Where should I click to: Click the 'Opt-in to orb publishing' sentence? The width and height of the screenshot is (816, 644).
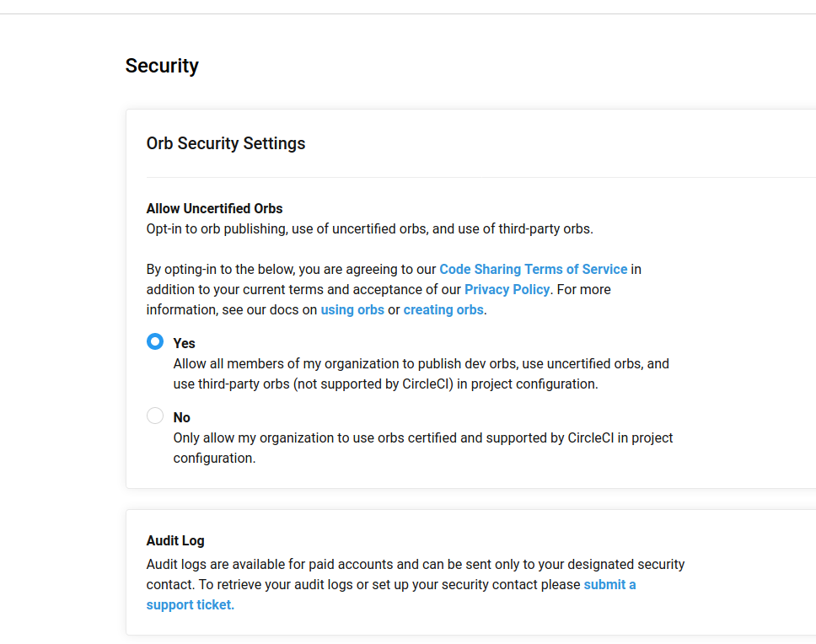369,229
